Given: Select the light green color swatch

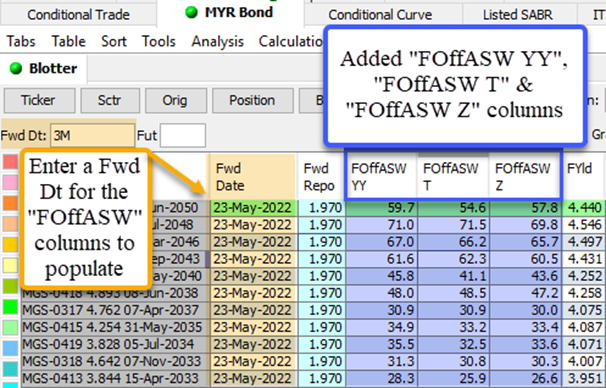Looking at the screenshot, I should [x=10, y=328].
